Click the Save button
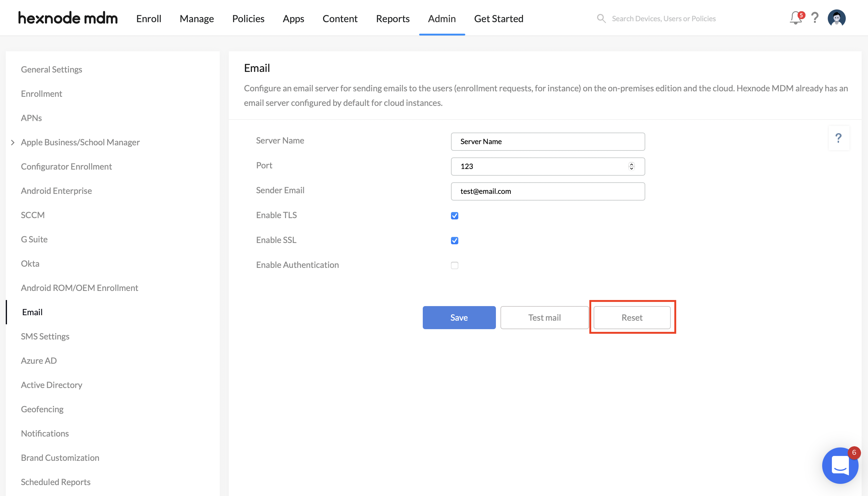 point(459,318)
